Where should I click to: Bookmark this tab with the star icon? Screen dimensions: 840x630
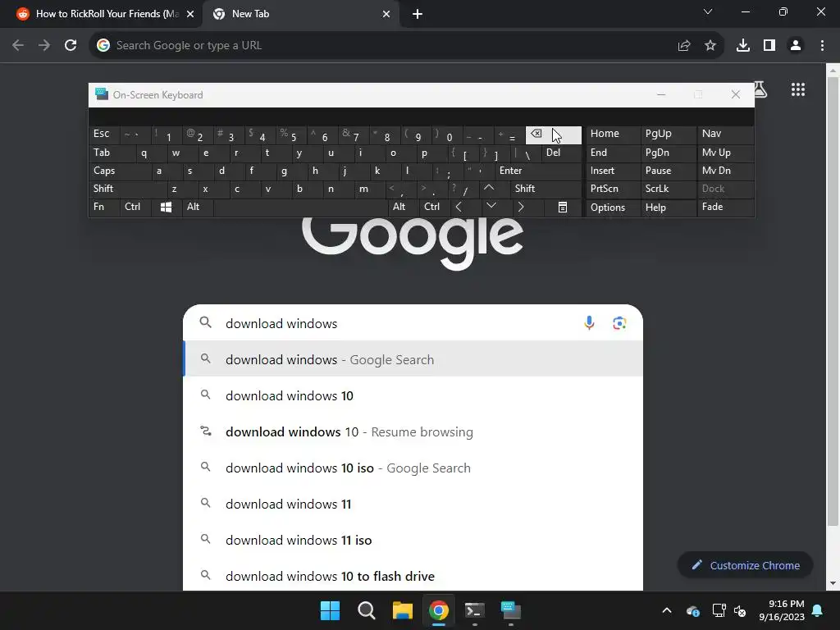710,46
